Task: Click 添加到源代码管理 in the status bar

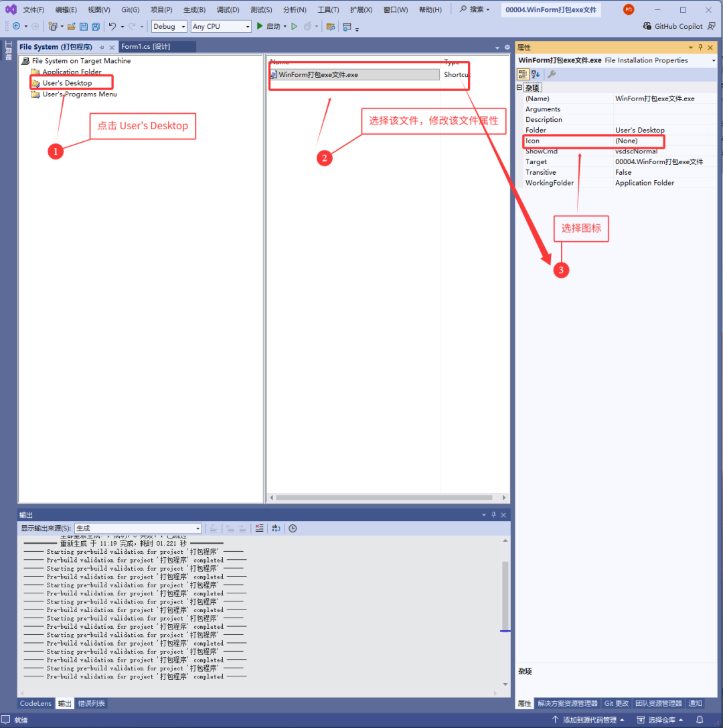Action: 588,720
